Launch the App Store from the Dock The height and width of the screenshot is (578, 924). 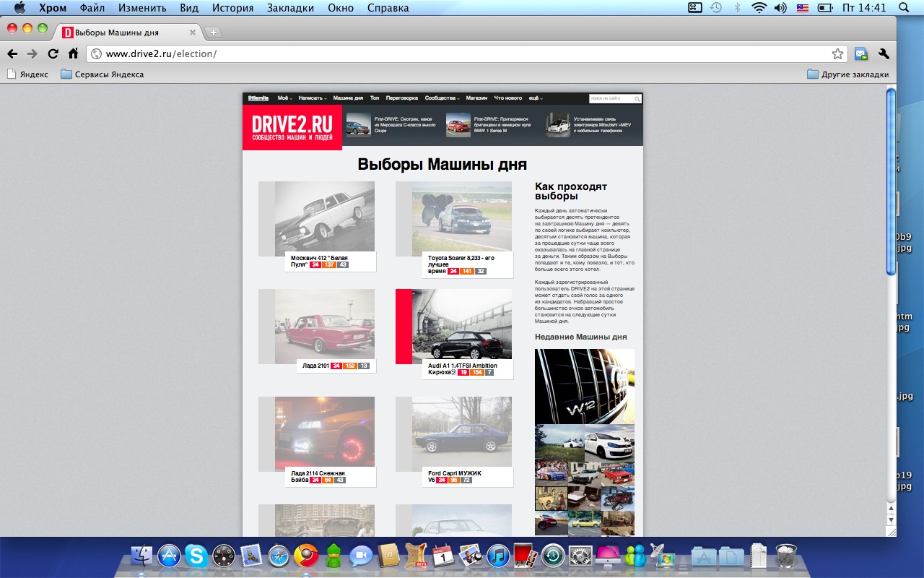coord(169,555)
